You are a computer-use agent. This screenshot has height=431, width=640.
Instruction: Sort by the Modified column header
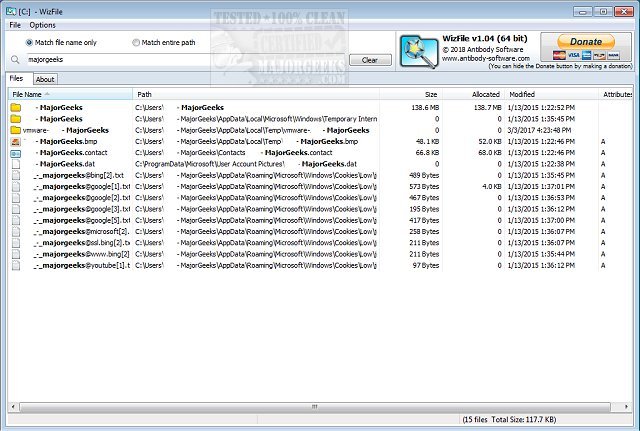[x=552, y=94]
